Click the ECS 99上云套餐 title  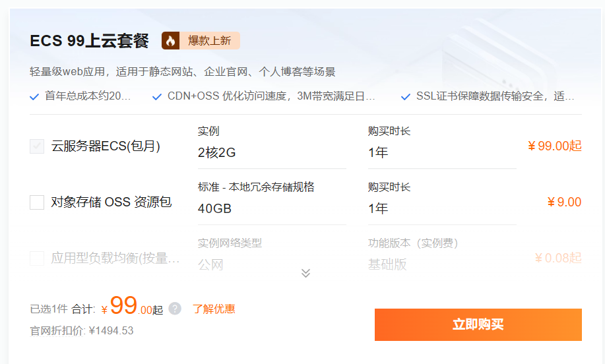pyautogui.click(x=89, y=41)
